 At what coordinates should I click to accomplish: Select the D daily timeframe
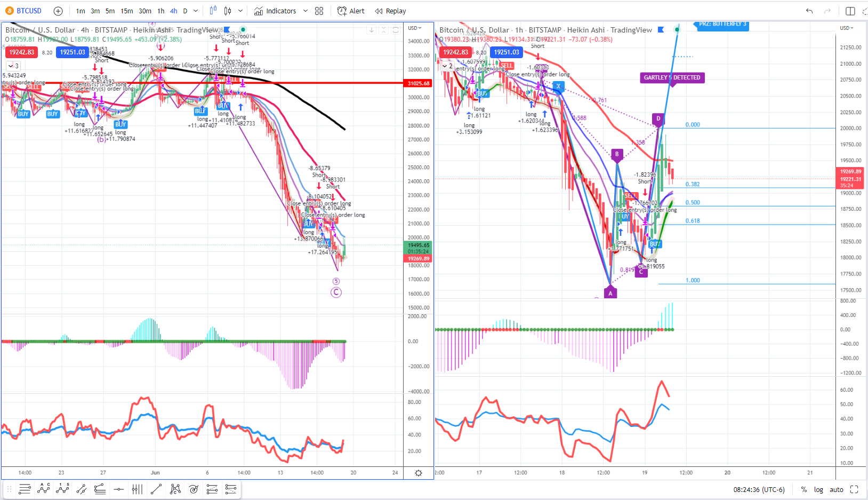pos(185,11)
